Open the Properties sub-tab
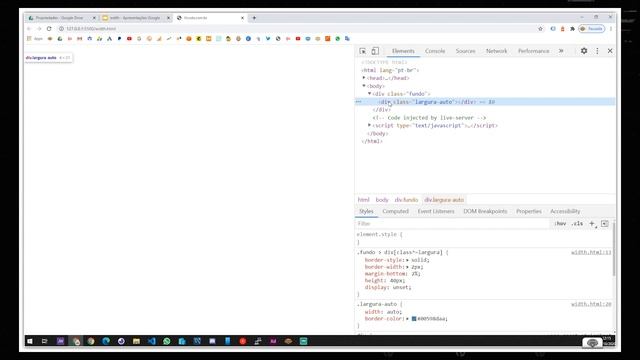 [529, 211]
